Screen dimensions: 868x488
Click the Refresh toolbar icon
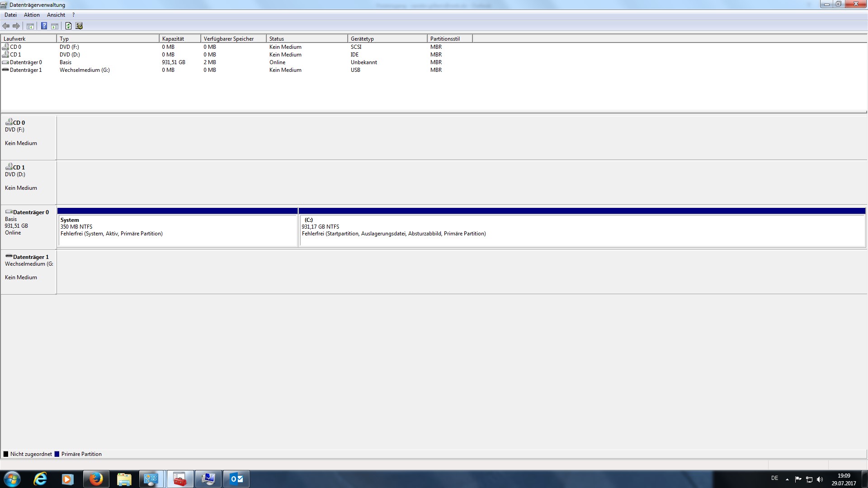click(68, 26)
